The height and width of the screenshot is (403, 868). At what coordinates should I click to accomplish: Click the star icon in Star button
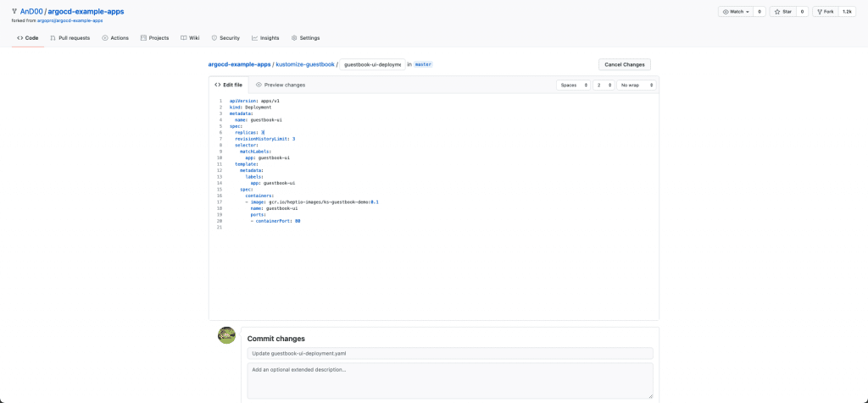tap(777, 12)
